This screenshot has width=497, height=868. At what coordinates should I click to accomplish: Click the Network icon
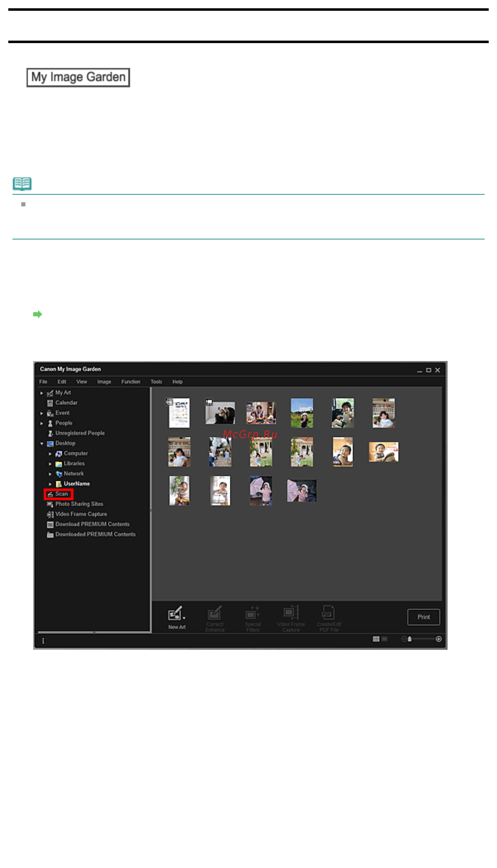click(x=59, y=474)
